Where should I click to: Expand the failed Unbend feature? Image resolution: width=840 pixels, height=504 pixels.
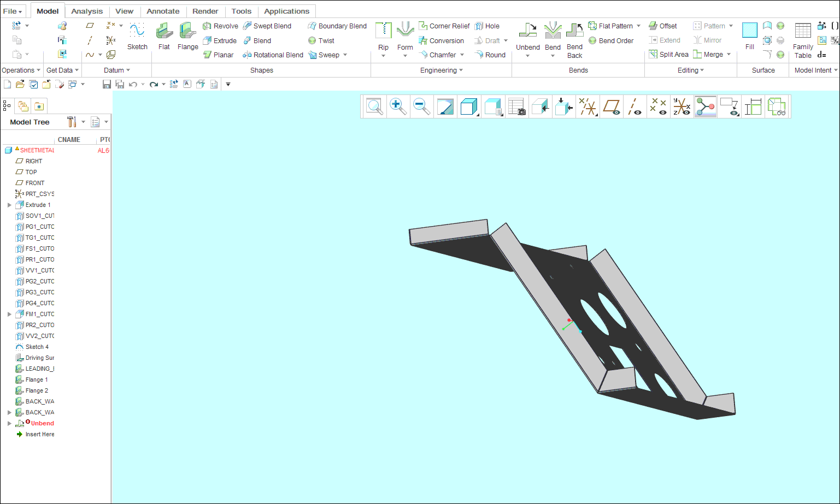click(9, 423)
